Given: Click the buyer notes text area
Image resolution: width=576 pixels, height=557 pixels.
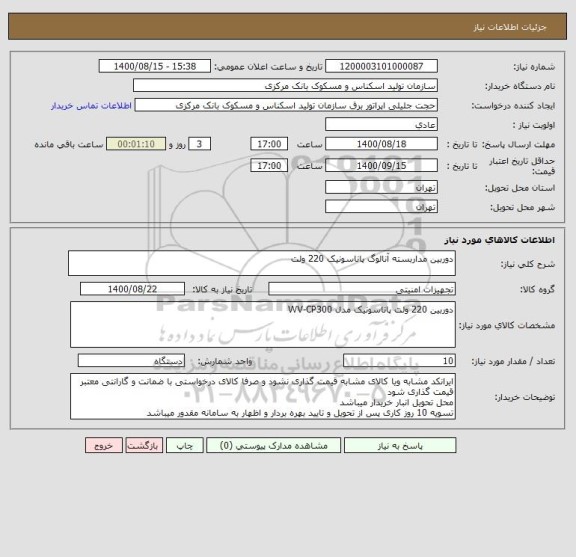Looking at the screenshot, I should tap(263, 396).
